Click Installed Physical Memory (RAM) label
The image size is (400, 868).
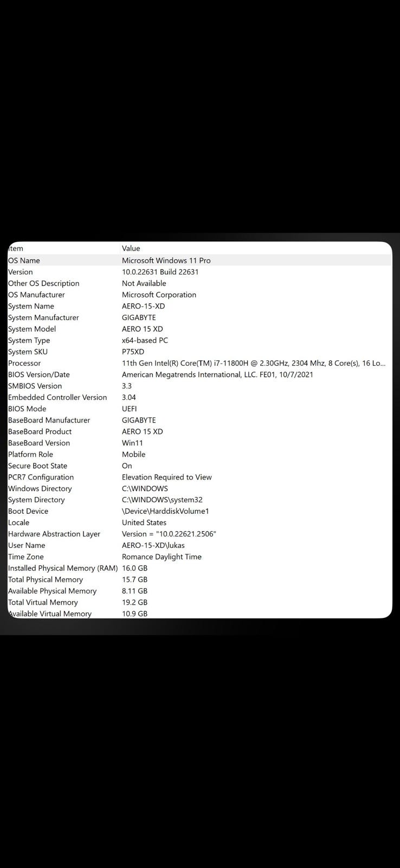[63, 568]
